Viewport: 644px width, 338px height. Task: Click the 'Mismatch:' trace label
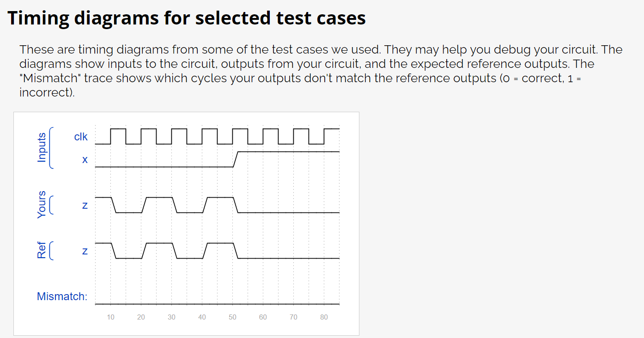pyautogui.click(x=62, y=296)
